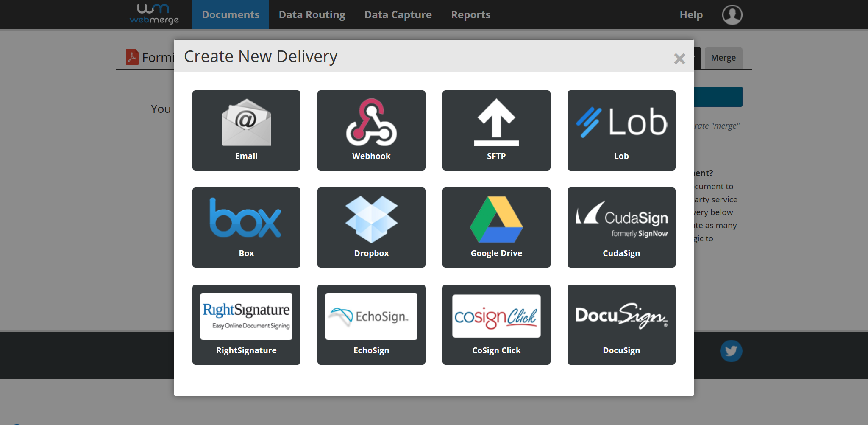Pick CudaSign for document signing

pyautogui.click(x=621, y=227)
